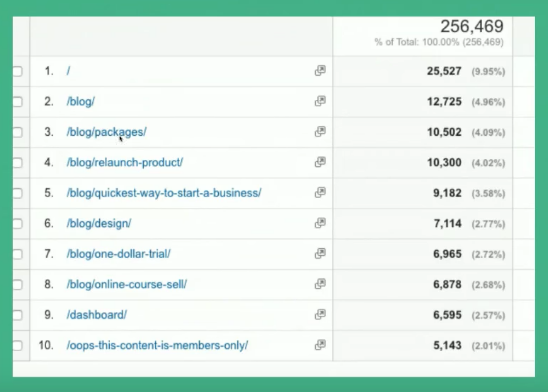
Task: Select the 10,502 pageviews cell
Action: (x=444, y=132)
